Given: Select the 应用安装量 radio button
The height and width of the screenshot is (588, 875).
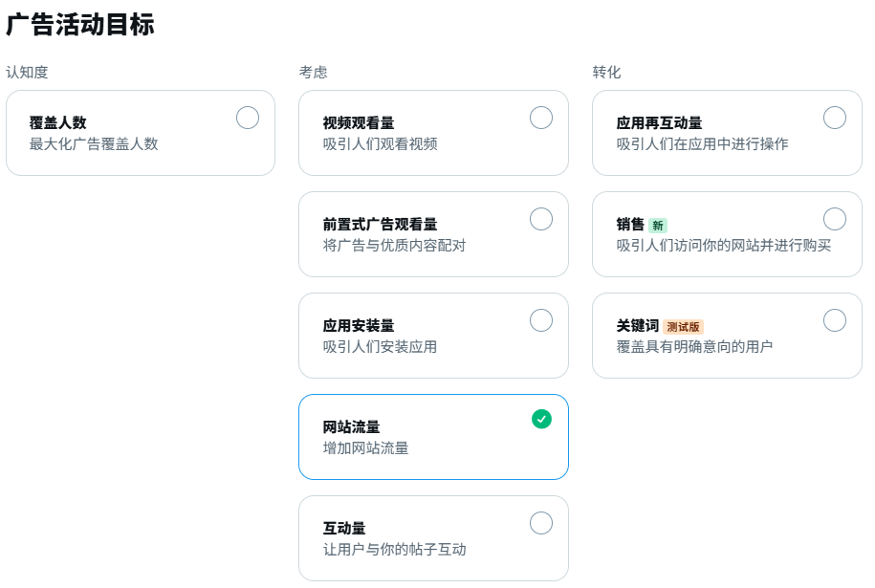Looking at the screenshot, I should (x=540, y=320).
